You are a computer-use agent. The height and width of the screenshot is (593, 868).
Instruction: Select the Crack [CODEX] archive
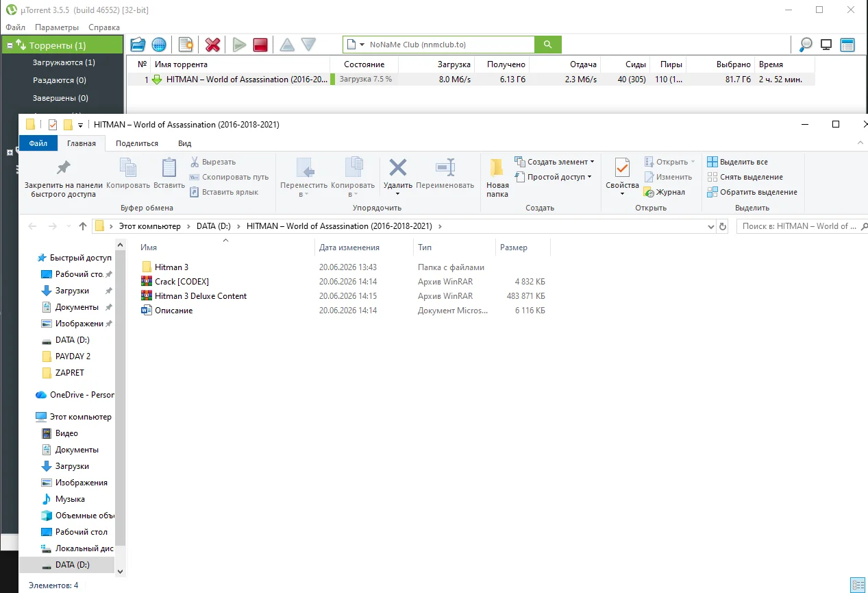(182, 282)
